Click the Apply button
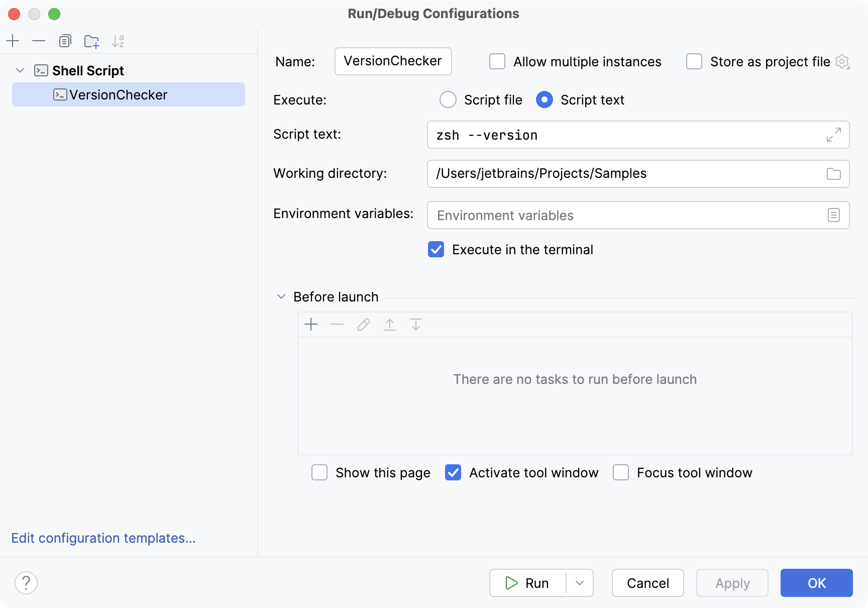The width and height of the screenshot is (868, 608). coord(732,583)
